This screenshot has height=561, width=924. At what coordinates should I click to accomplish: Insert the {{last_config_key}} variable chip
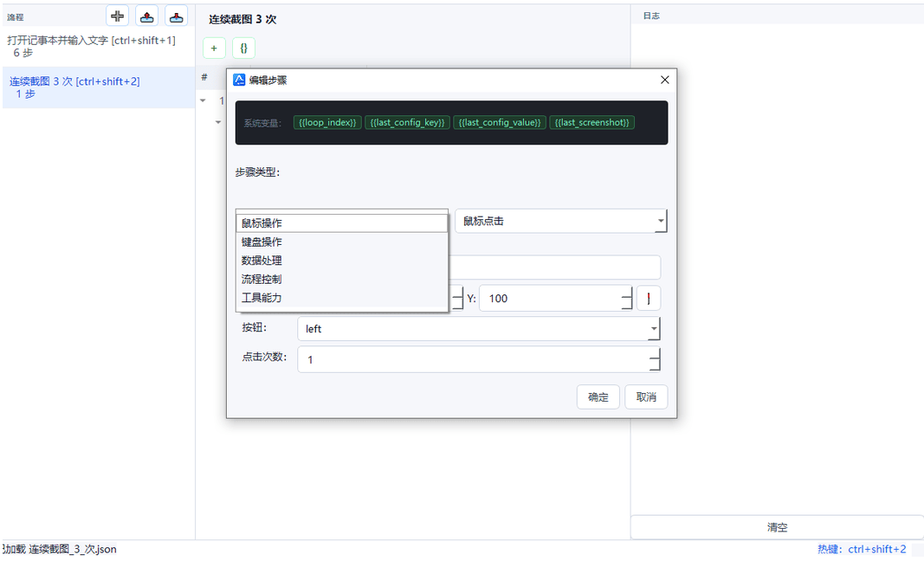pos(407,123)
